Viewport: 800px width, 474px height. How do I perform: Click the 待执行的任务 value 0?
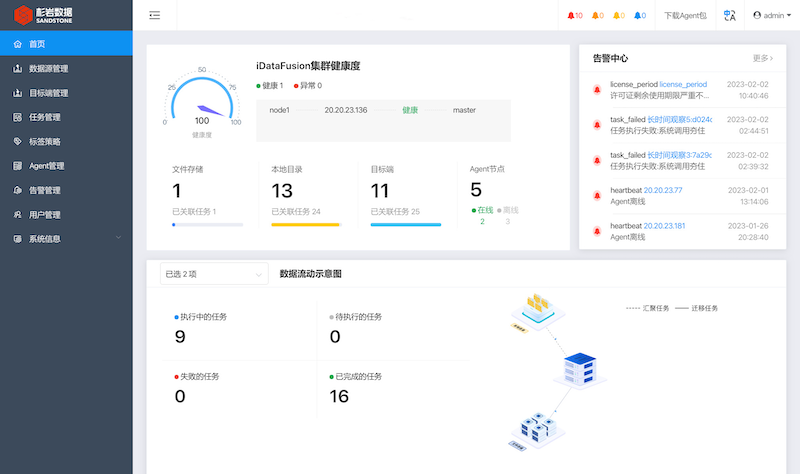pos(335,336)
